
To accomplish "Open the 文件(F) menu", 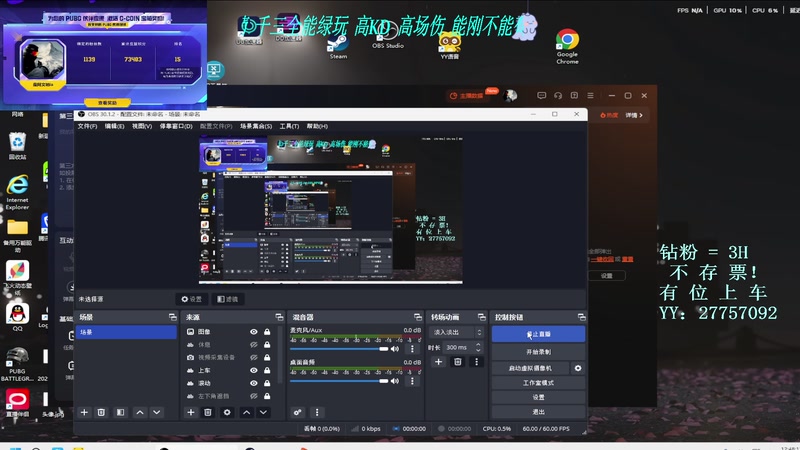I will point(87,126).
